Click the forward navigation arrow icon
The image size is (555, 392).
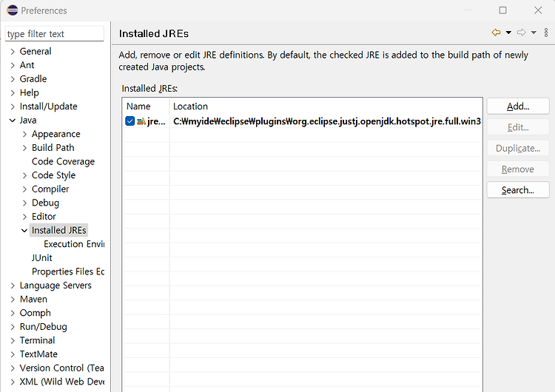(x=522, y=33)
